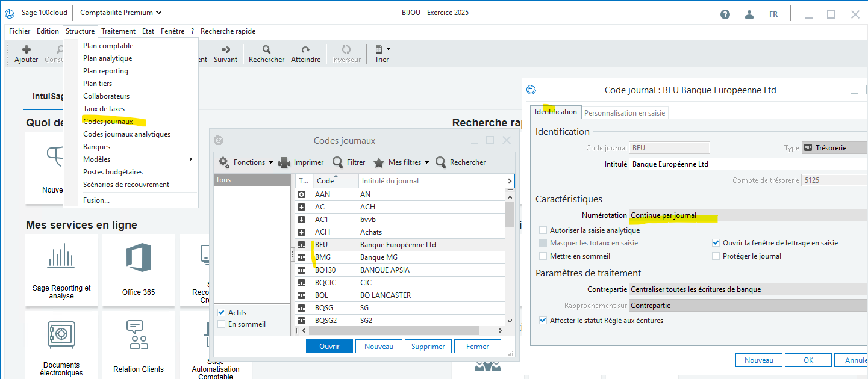The image size is (868, 379).
Task: Click the Ouvrir button
Action: coord(329,347)
